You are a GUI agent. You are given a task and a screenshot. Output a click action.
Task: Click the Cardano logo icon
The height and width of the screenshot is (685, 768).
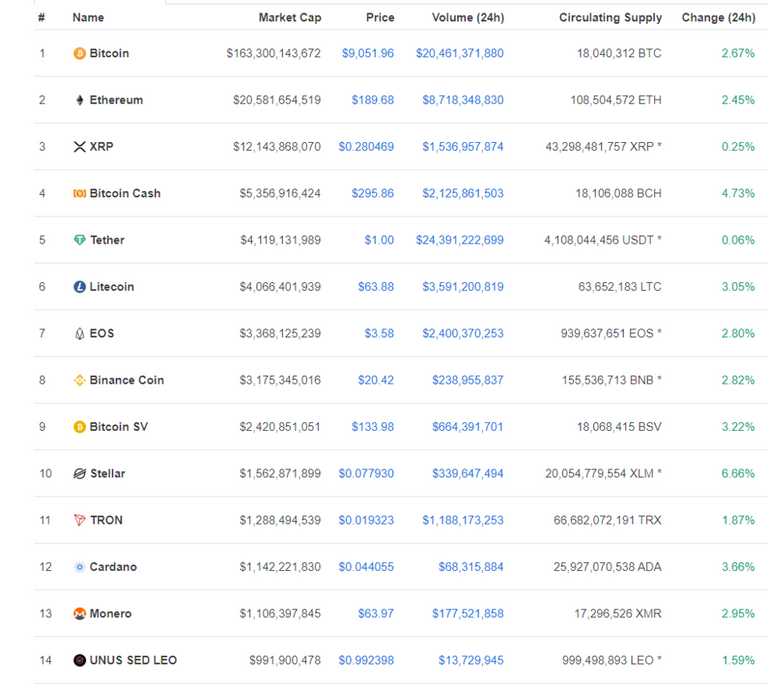coord(79,567)
